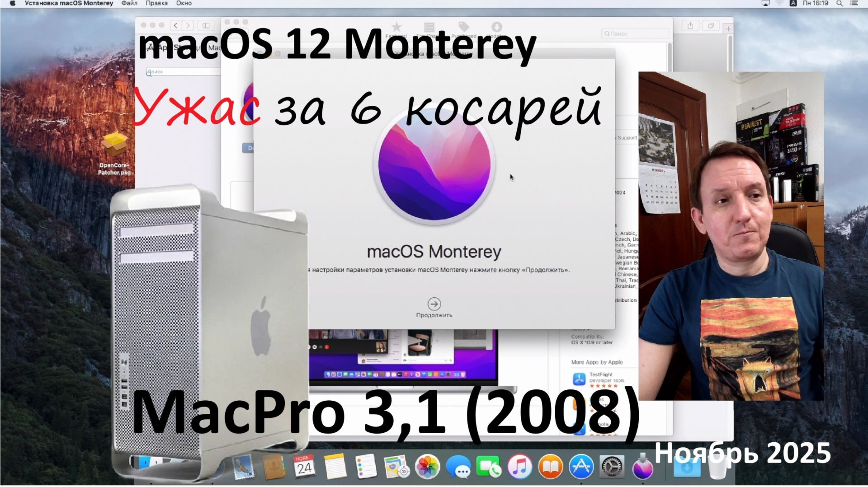
Task: Click the Поиск field in the Safari page
Action: click(183, 72)
